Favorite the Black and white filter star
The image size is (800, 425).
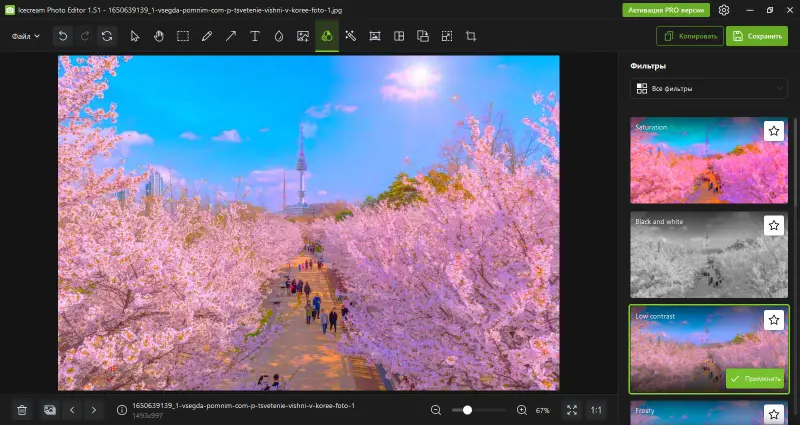click(x=773, y=225)
